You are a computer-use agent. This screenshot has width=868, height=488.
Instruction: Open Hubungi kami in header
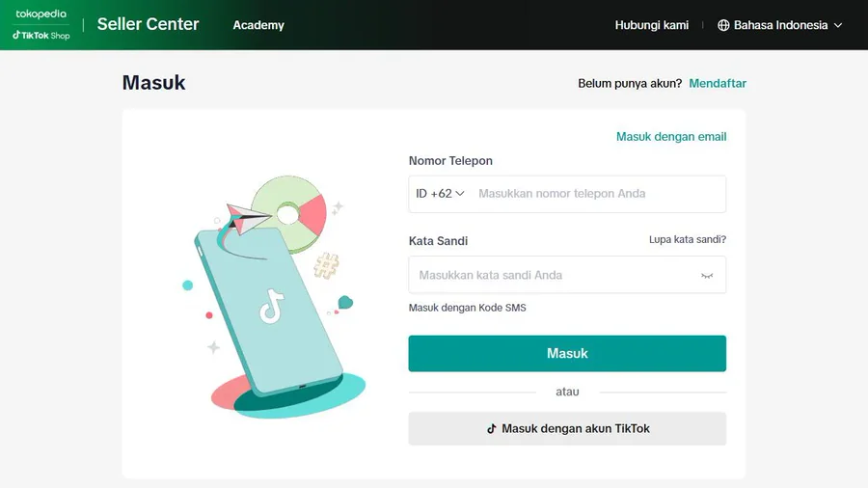click(x=652, y=25)
